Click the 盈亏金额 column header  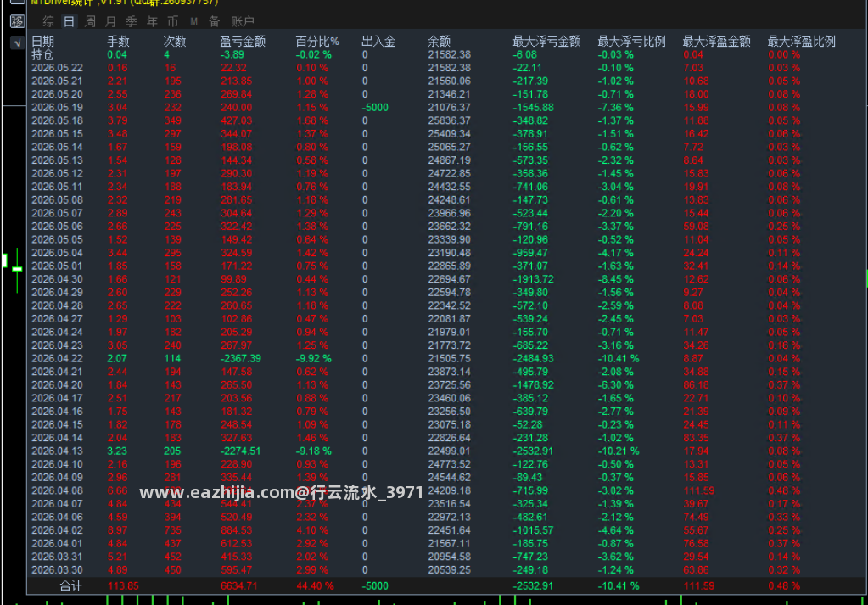pyautogui.click(x=243, y=42)
